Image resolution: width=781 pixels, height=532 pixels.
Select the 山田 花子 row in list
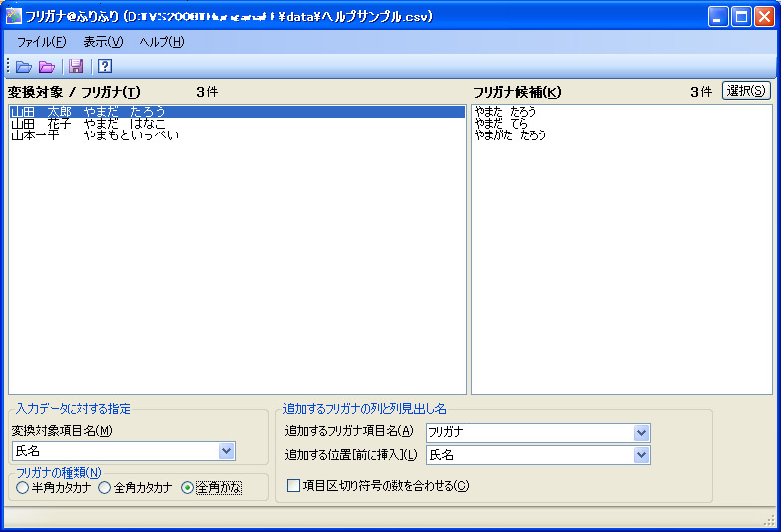pos(89,124)
